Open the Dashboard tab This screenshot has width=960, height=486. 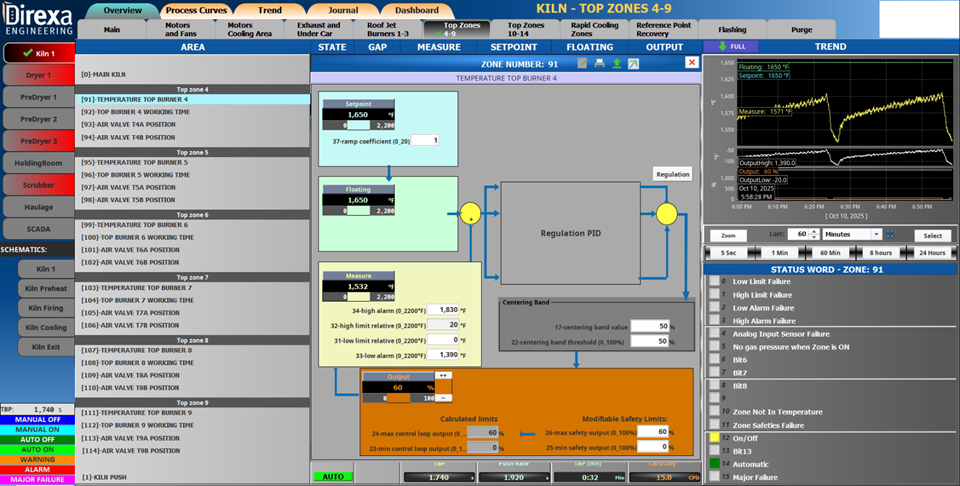(416, 10)
